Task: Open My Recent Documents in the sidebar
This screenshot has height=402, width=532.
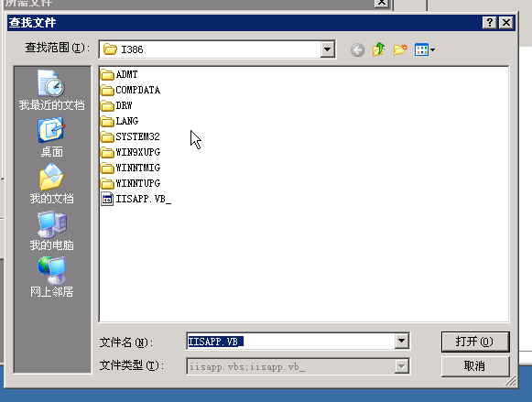Action: (52, 91)
